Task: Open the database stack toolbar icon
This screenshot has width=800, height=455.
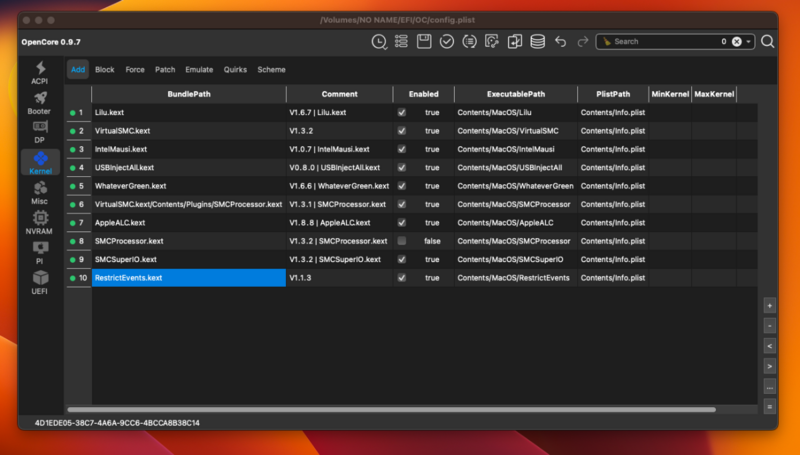Action: (537, 42)
